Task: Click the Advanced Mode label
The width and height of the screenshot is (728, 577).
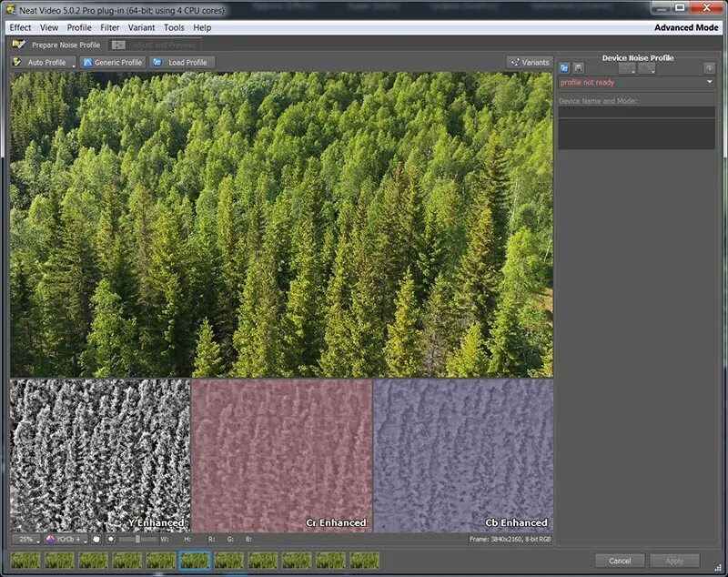Action: [x=686, y=28]
